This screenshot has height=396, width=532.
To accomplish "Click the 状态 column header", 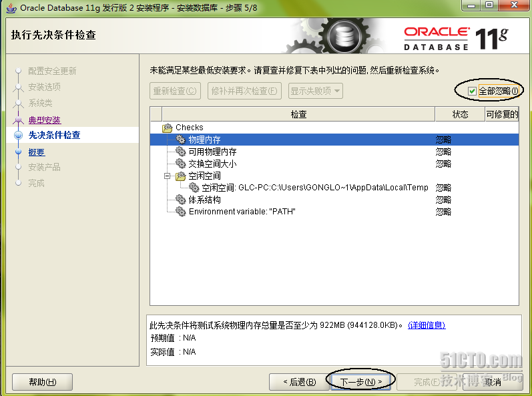I will (x=460, y=114).
